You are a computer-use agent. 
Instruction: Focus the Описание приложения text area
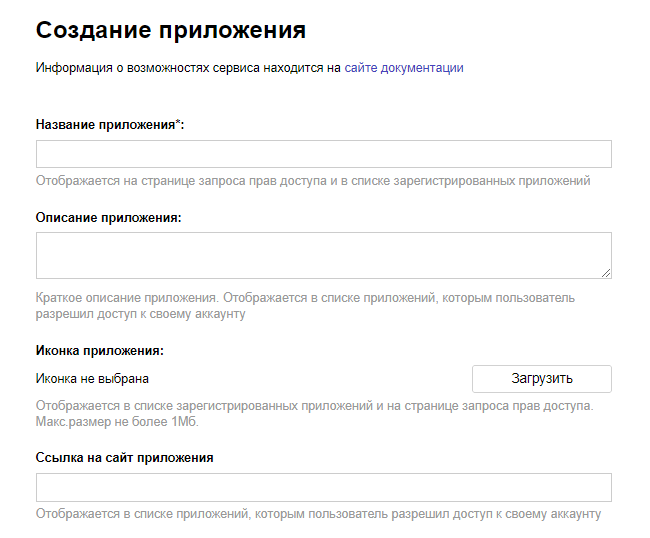[323, 255]
